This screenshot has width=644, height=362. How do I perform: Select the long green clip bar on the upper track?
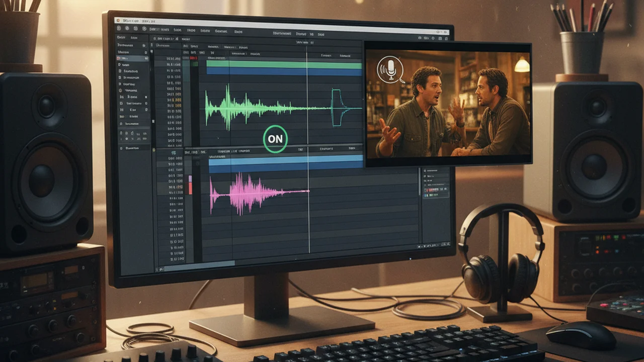(284, 64)
